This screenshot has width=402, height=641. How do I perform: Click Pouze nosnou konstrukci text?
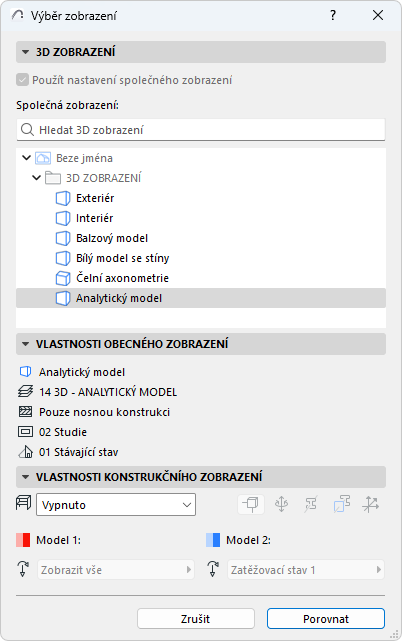(104, 412)
